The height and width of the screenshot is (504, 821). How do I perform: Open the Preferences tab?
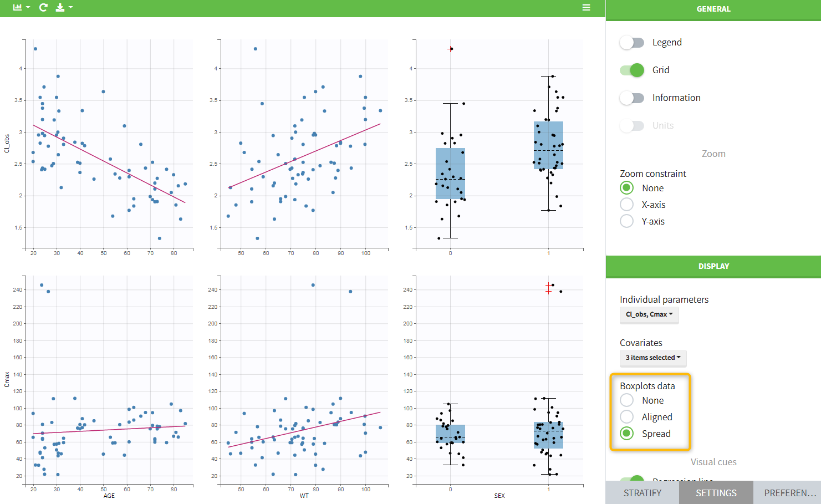(x=789, y=493)
